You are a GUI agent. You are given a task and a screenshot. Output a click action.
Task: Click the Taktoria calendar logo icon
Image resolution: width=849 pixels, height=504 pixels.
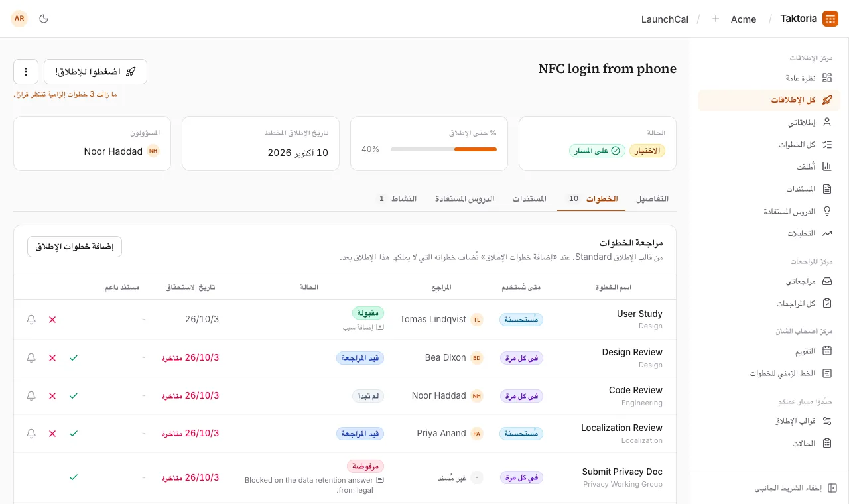(830, 19)
